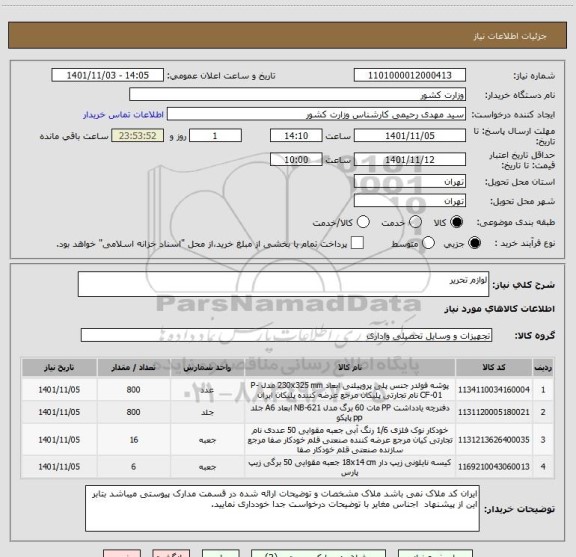Choose the متوسط purchase process radio
This screenshot has width=576, height=557.
tap(428, 243)
